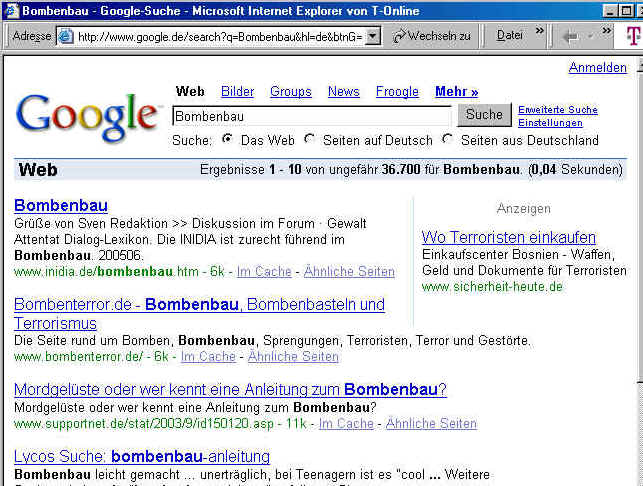Open the Bombenterror.de result title
The width and height of the screenshot is (643, 486).
pos(199,314)
